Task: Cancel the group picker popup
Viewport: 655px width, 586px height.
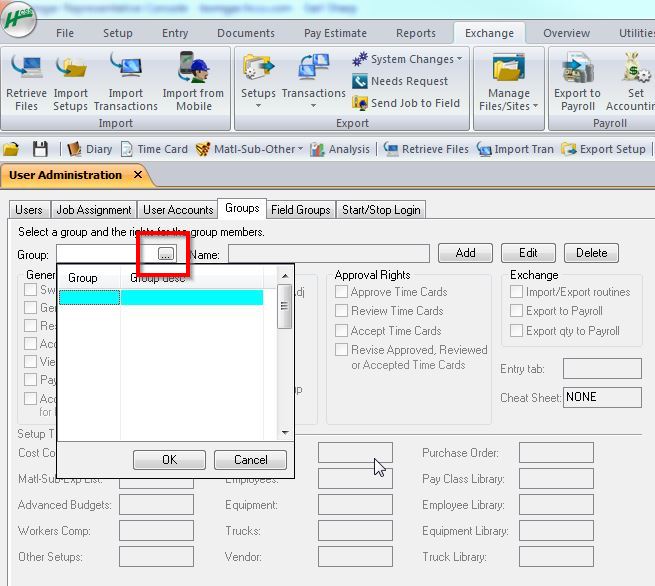Action: pos(250,459)
